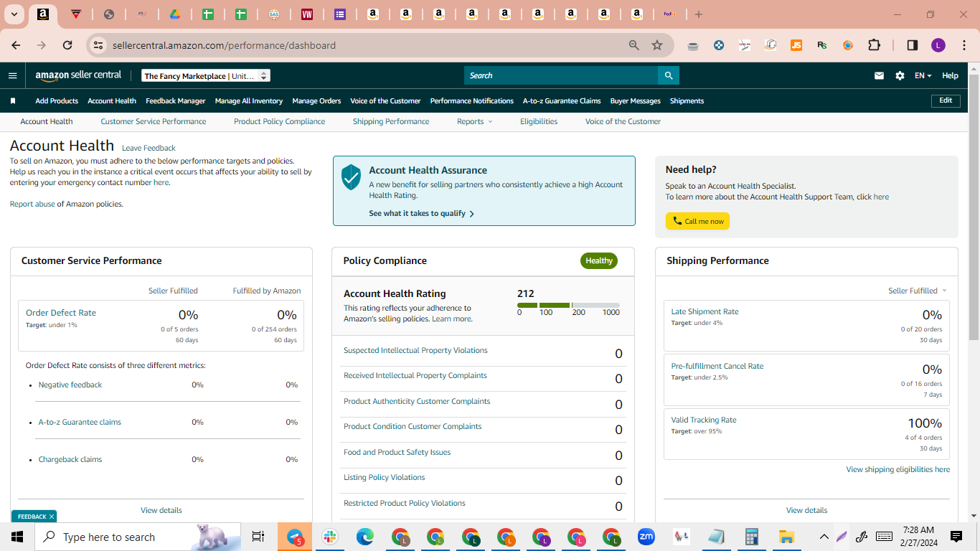Switch to the FedEx browser tab
The width and height of the screenshot is (980, 551).
(x=669, y=14)
